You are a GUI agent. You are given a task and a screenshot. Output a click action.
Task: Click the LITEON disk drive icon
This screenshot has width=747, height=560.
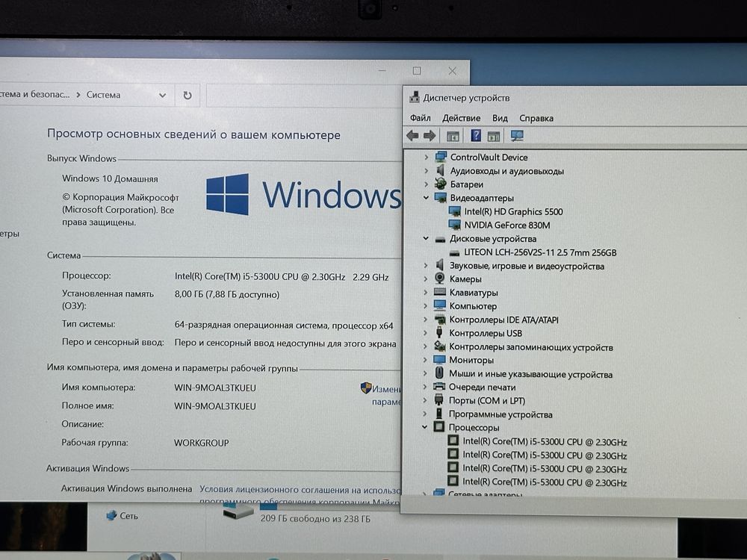click(x=455, y=253)
